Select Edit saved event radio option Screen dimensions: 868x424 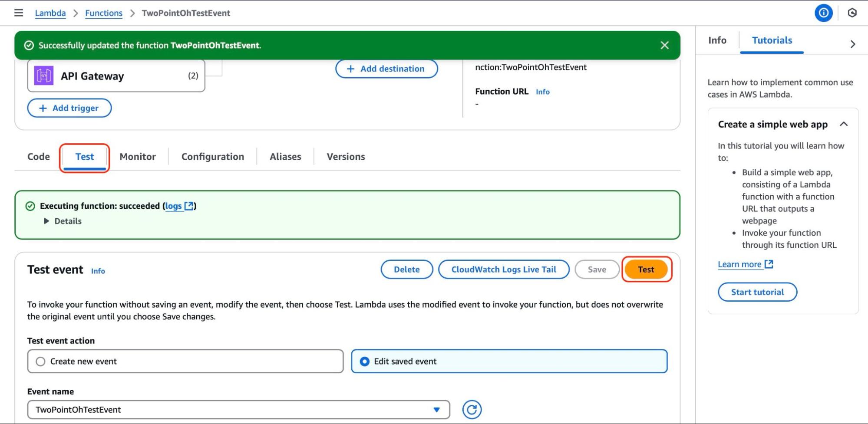509,362
